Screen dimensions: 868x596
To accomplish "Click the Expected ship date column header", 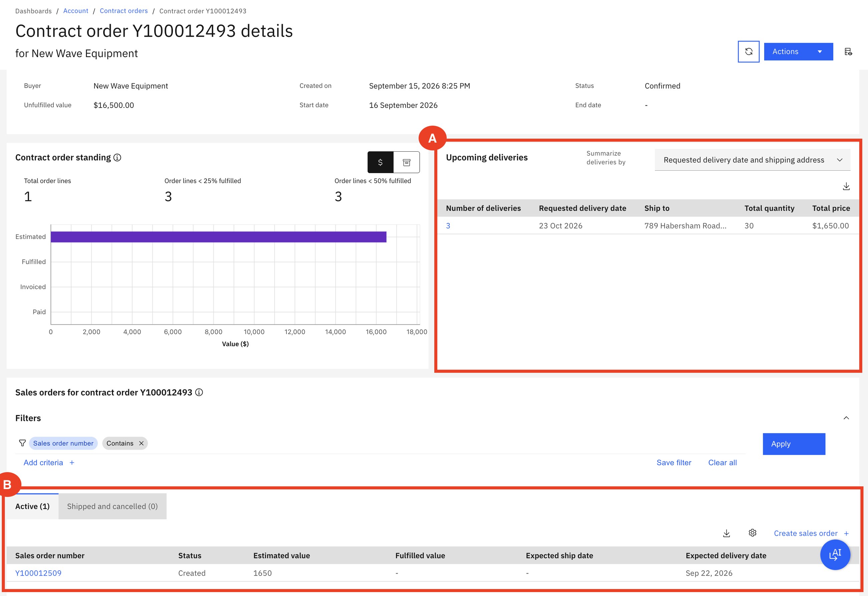I will pyautogui.click(x=559, y=556).
